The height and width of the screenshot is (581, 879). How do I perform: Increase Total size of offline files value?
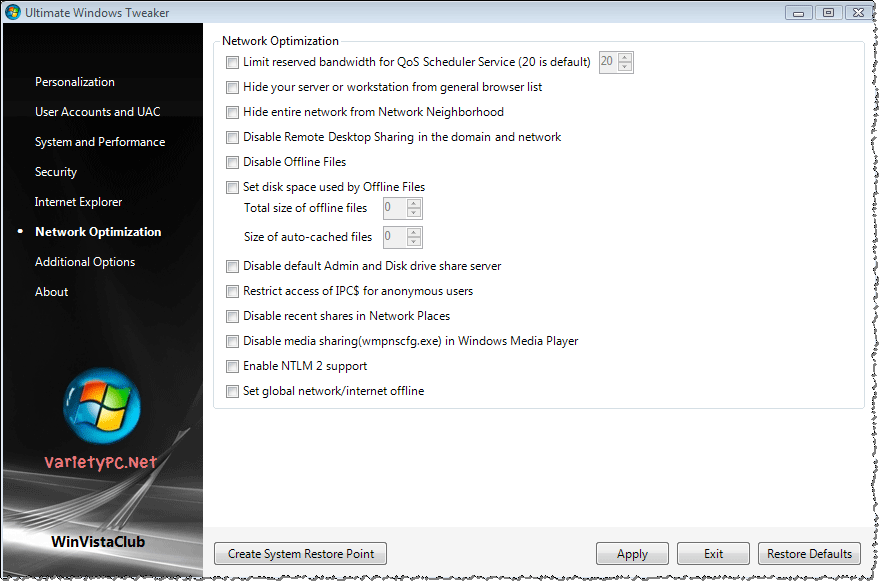tap(414, 203)
